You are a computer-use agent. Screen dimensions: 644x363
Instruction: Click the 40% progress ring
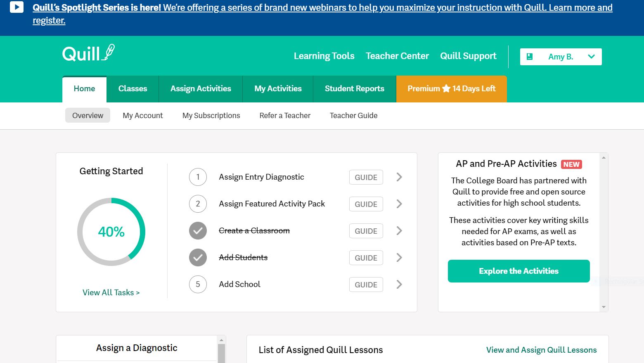coord(111,232)
